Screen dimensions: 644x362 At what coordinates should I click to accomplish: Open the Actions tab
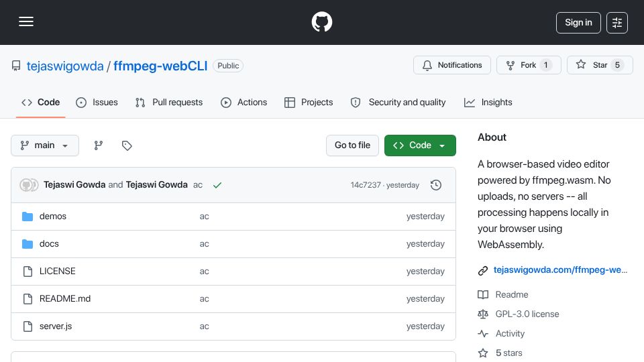(x=244, y=102)
